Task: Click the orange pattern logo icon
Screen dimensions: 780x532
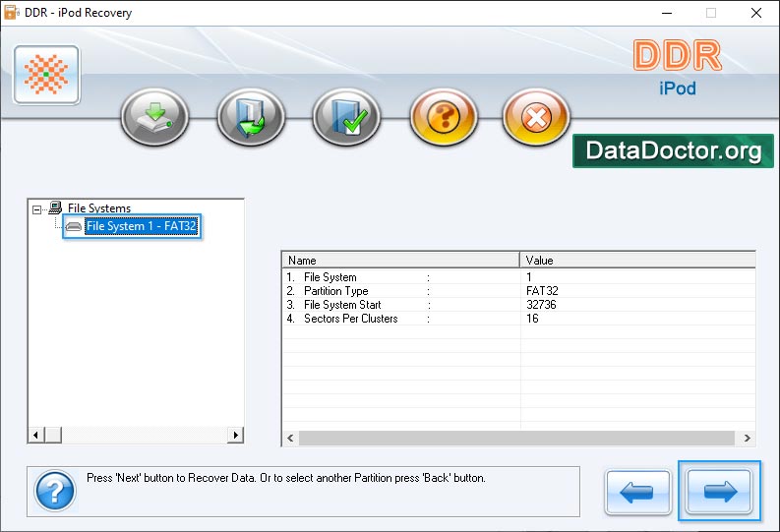Action: [x=47, y=75]
